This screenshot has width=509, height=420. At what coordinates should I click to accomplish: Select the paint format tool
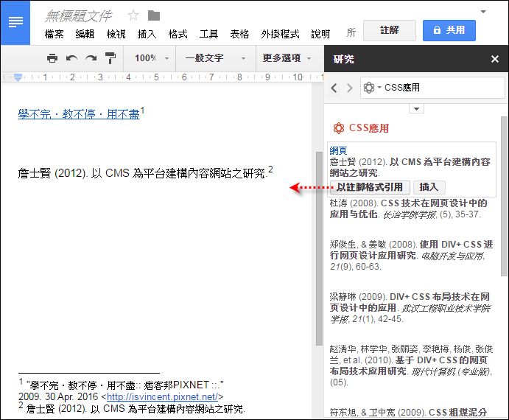point(110,58)
